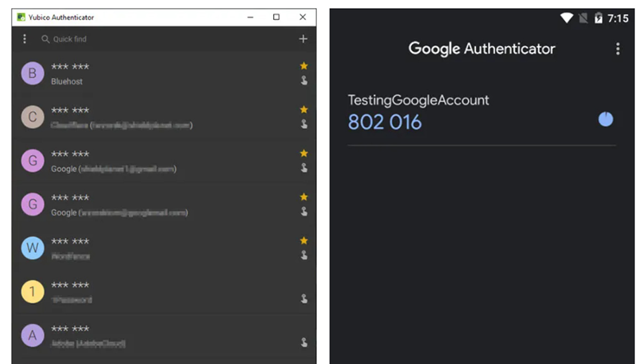Click the no-SIM signal icon
Screen dimensions: 640x364
(583, 18)
